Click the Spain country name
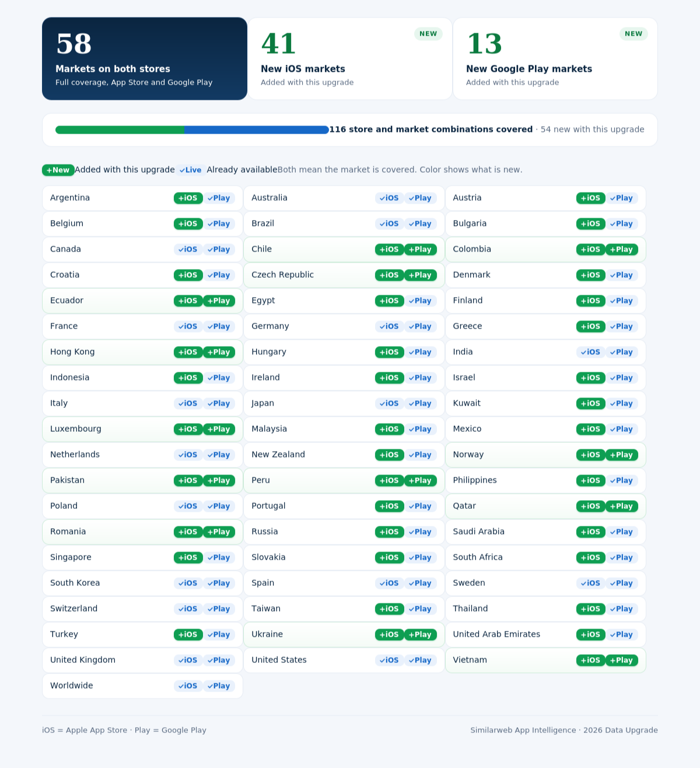 click(x=263, y=583)
